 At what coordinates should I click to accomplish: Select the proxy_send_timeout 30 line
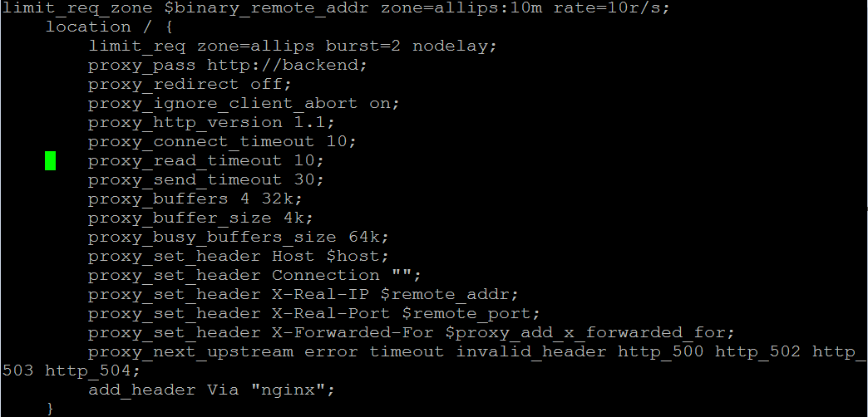pos(206,179)
